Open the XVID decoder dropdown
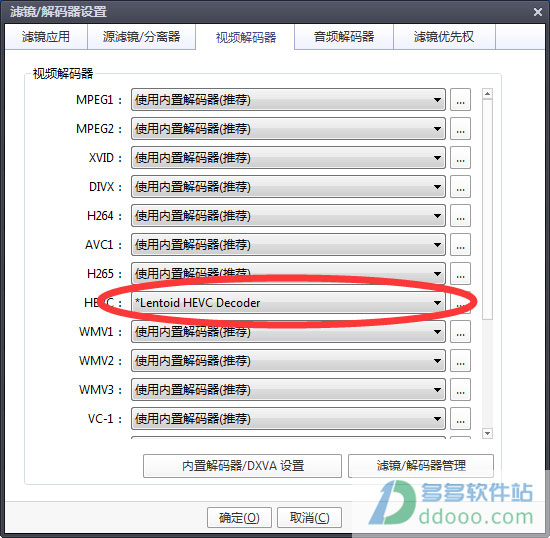This screenshot has width=550, height=538. tap(288, 158)
